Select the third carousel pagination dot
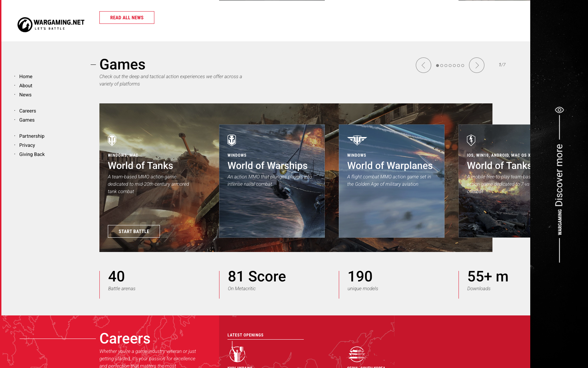The width and height of the screenshot is (588, 368). (446, 65)
